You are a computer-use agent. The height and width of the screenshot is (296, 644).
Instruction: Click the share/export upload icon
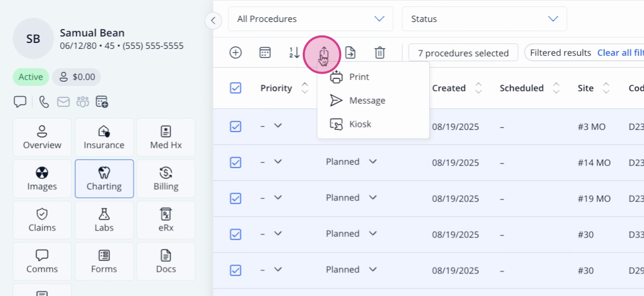click(x=324, y=53)
